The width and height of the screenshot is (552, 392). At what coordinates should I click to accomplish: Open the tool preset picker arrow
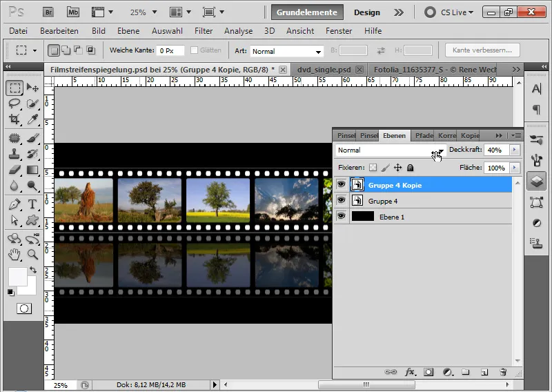pos(34,50)
